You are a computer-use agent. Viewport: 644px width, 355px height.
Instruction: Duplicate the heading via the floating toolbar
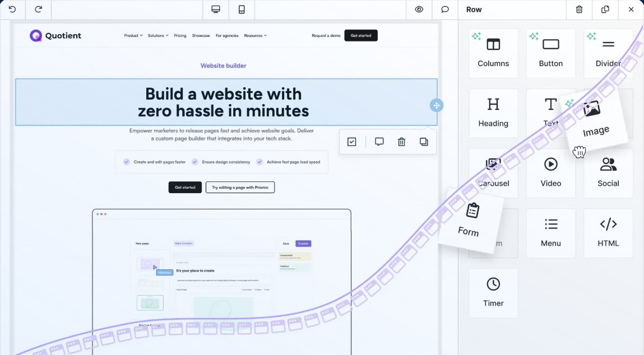pyautogui.click(x=423, y=142)
